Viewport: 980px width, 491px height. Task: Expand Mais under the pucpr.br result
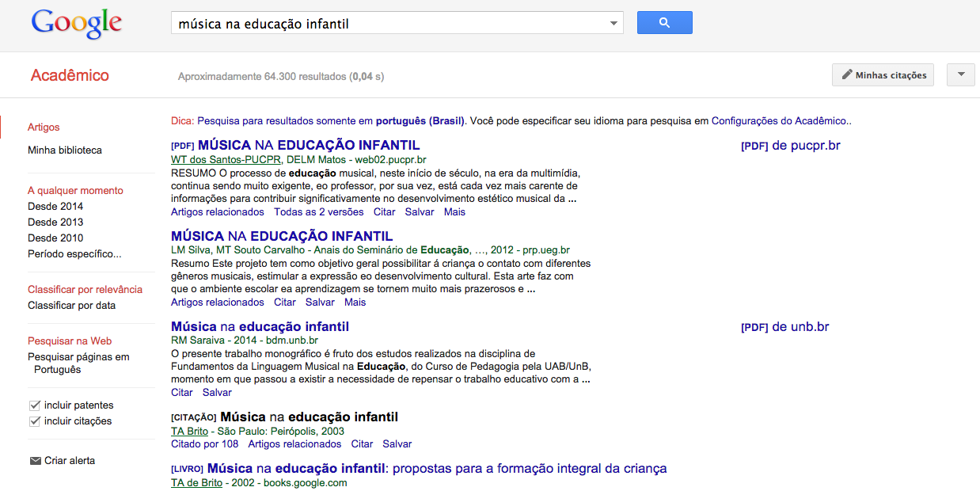[454, 212]
